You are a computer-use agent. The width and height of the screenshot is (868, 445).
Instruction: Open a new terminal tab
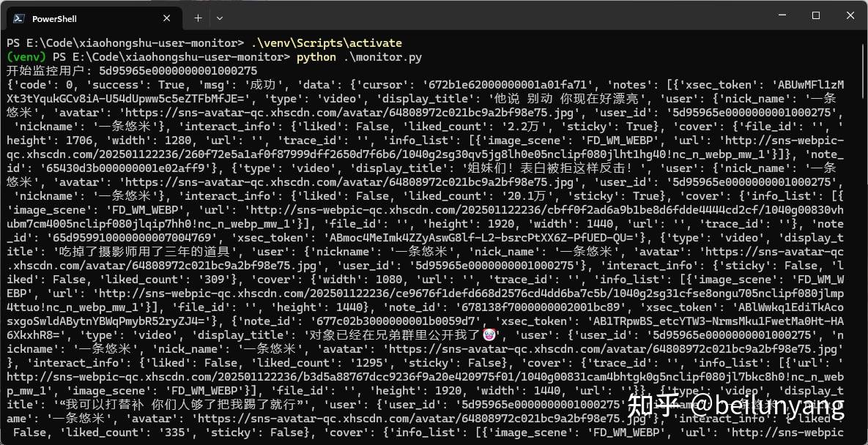[x=198, y=18]
